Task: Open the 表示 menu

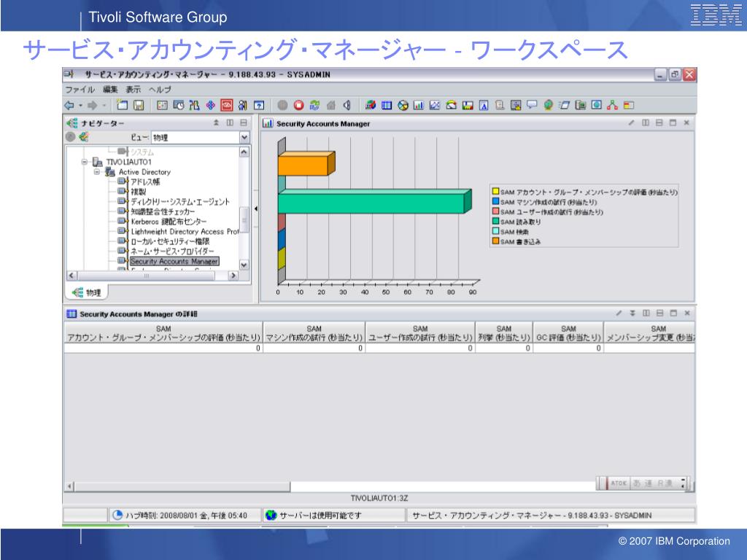Action: pyautogui.click(x=133, y=90)
